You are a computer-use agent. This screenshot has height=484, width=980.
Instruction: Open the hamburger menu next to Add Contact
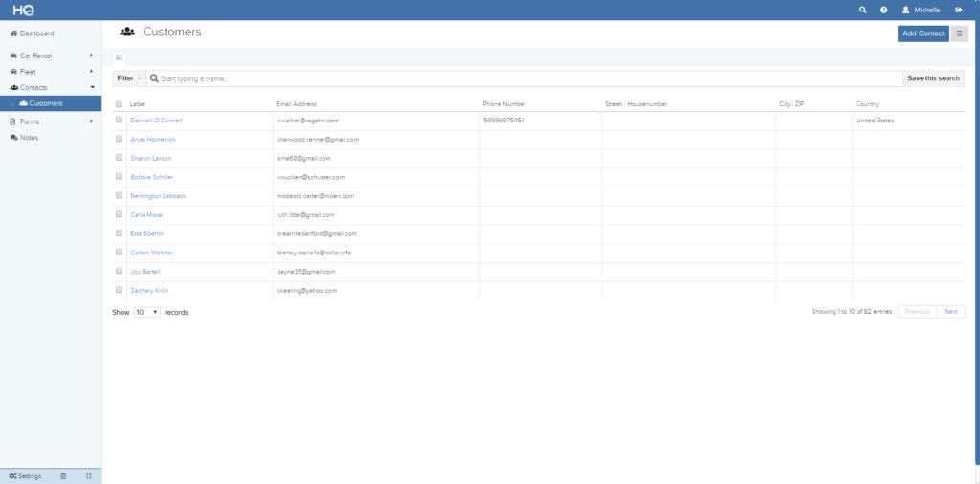(x=959, y=33)
